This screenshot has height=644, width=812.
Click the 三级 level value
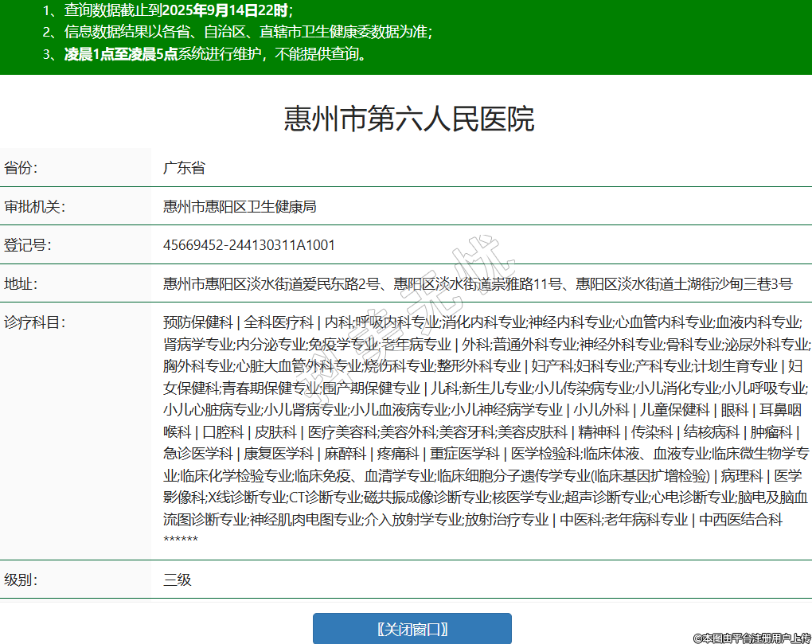[178, 580]
